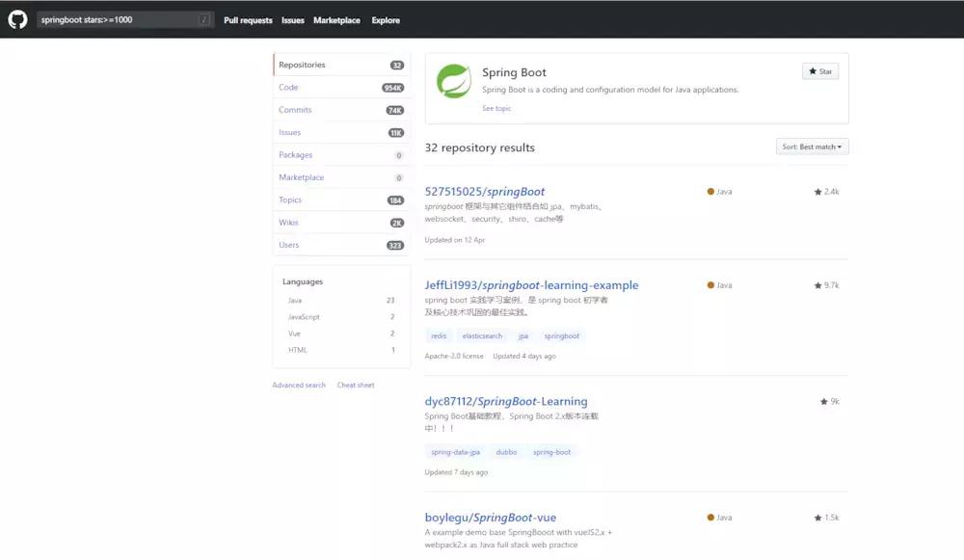Select the Code search category
Viewport: 964px width, 560px height.
click(289, 88)
